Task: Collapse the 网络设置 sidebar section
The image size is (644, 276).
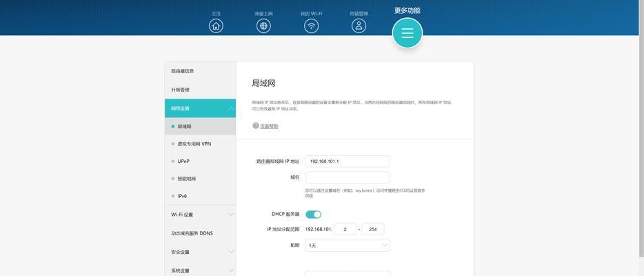Action: tap(201, 108)
